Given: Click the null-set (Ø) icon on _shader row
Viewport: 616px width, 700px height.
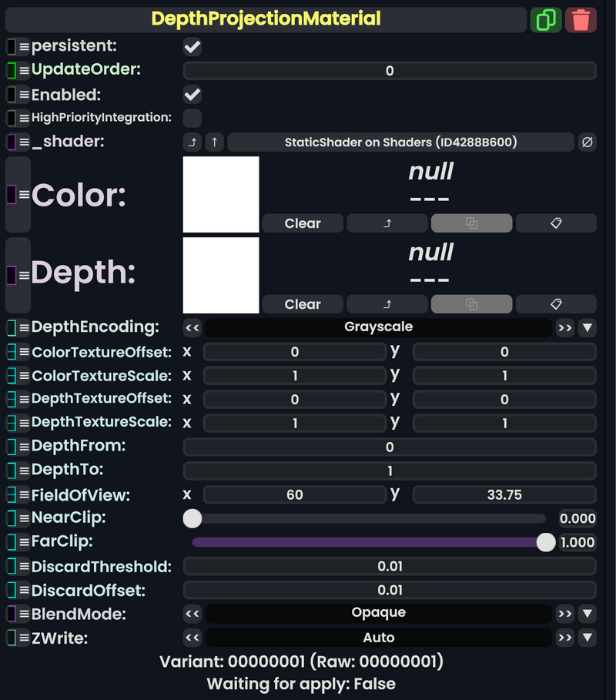Looking at the screenshot, I should point(586,142).
